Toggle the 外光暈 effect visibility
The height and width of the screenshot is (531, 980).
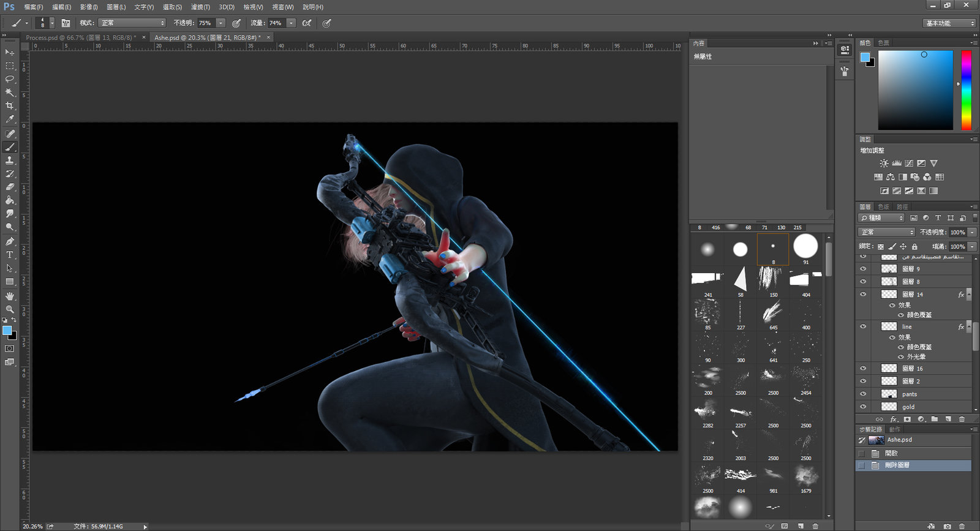click(x=901, y=356)
